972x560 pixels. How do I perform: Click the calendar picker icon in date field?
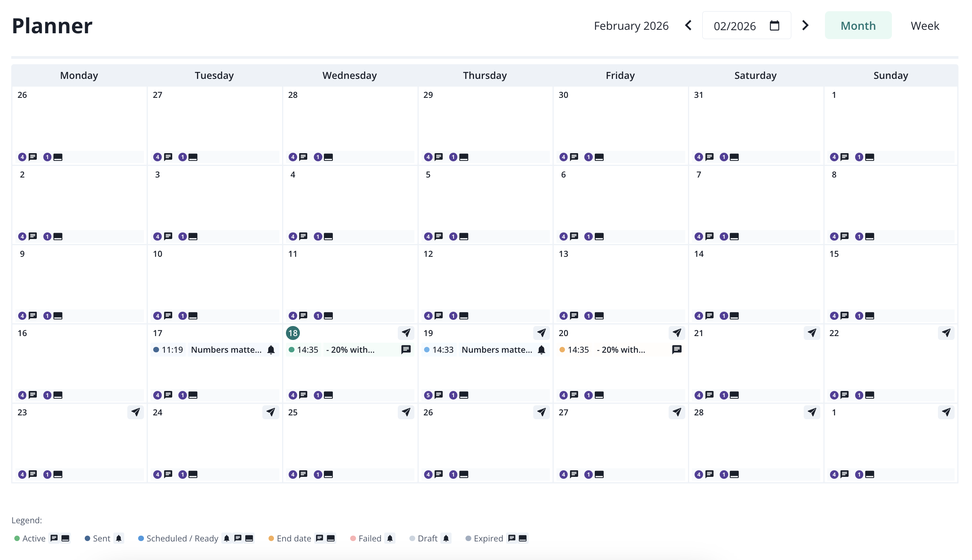774,26
